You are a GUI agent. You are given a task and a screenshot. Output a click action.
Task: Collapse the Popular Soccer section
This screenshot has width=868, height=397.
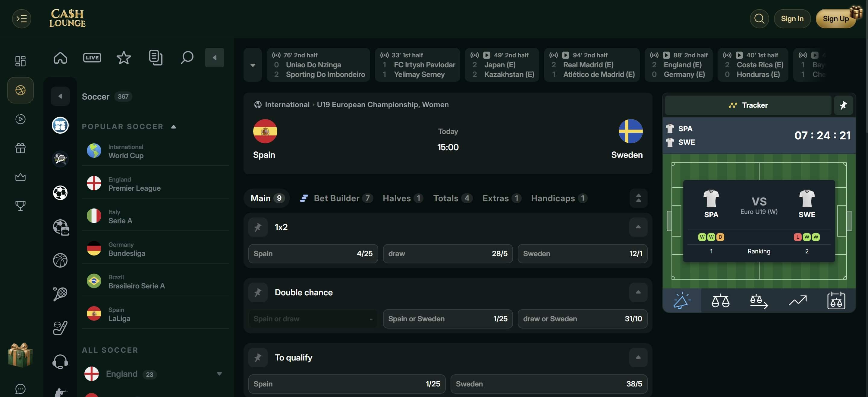174,127
